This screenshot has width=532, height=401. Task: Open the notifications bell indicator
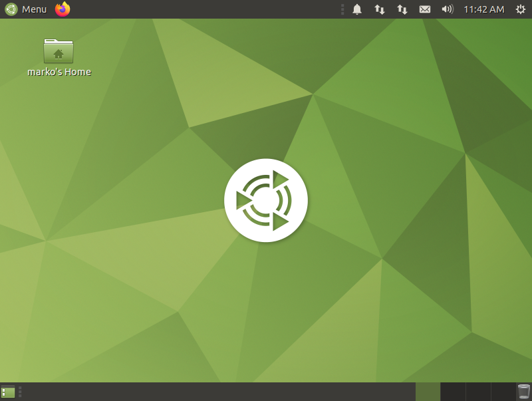coord(357,9)
